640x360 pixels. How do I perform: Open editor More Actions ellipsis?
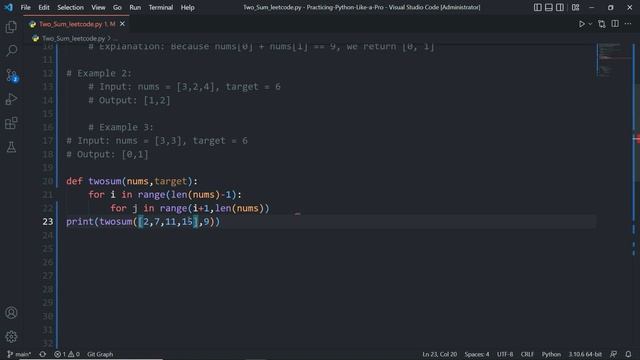pos(628,24)
